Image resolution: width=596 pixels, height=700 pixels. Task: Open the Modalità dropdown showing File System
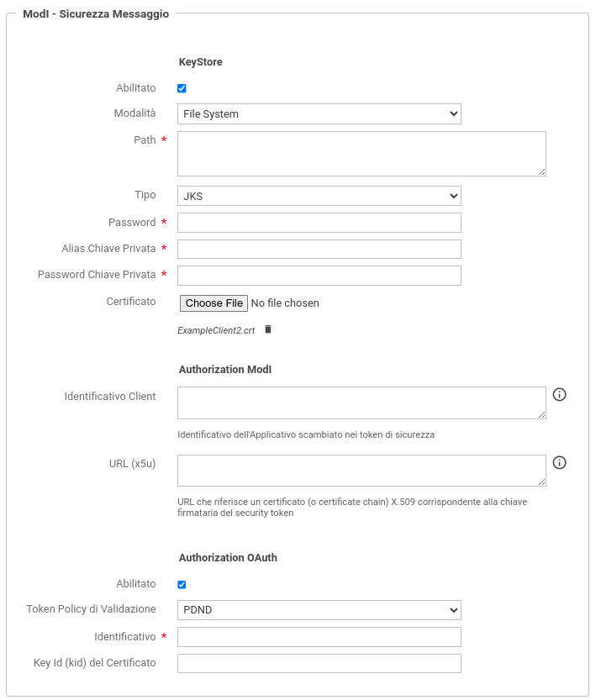point(319,114)
